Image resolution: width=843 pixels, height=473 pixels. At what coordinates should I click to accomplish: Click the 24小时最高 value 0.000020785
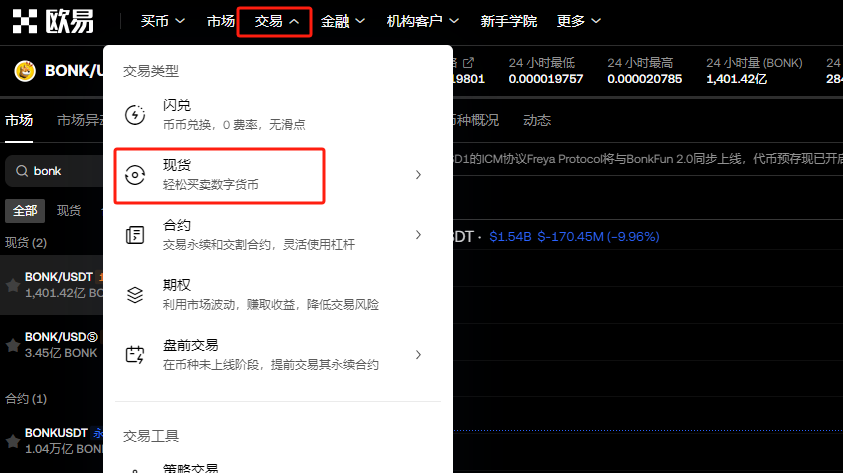pyautogui.click(x=645, y=79)
